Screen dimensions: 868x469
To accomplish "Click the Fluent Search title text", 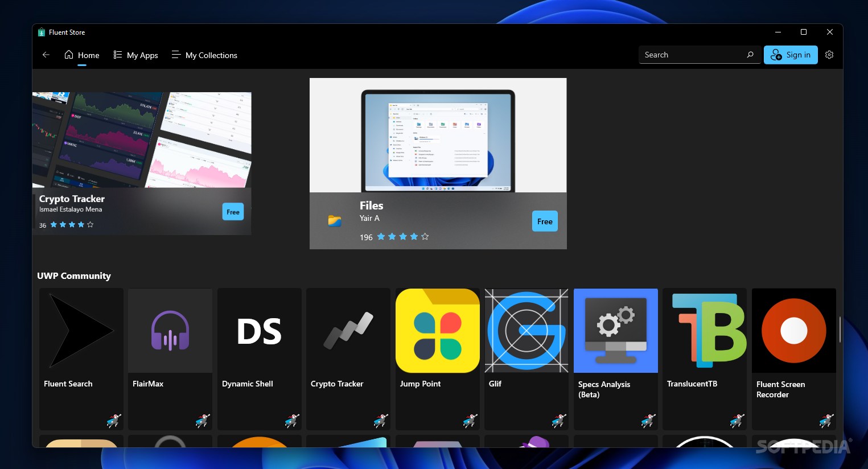I will click(68, 384).
